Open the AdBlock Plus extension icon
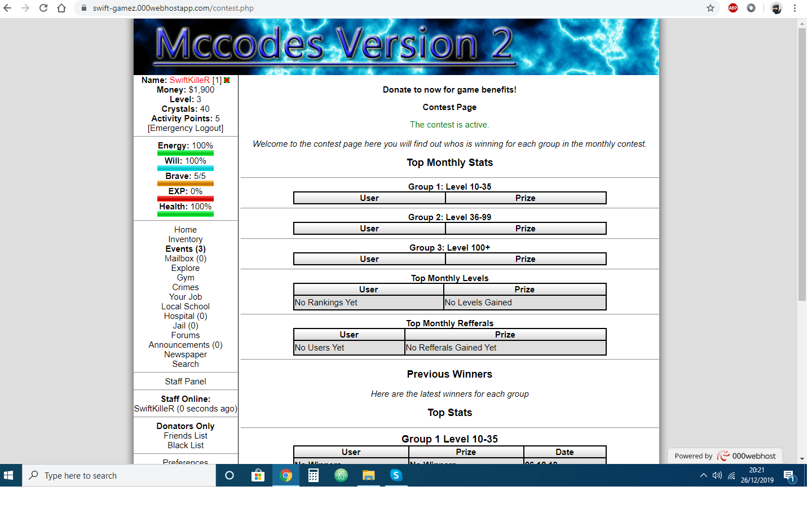 coord(733,8)
